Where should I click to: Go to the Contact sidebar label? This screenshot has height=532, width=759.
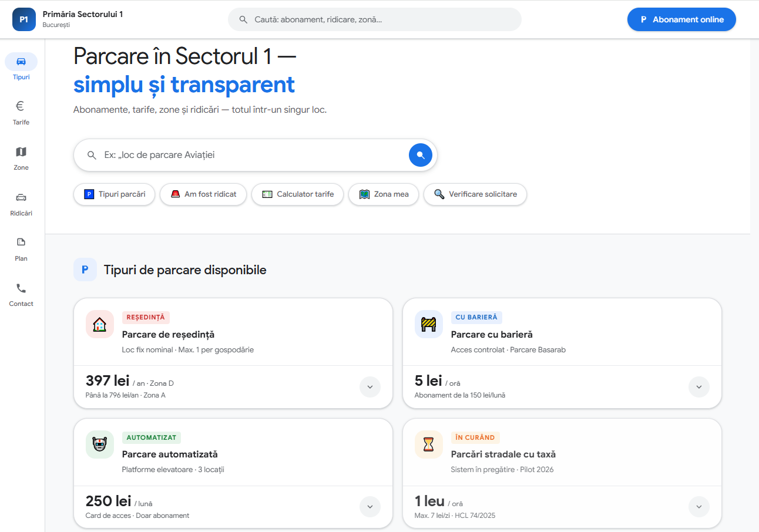click(x=21, y=304)
